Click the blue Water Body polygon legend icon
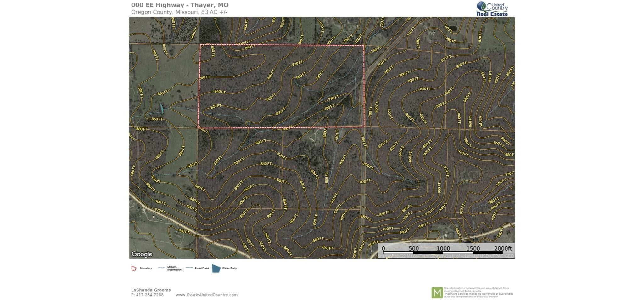This screenshot has height=300, width=644. pos(216,268)
